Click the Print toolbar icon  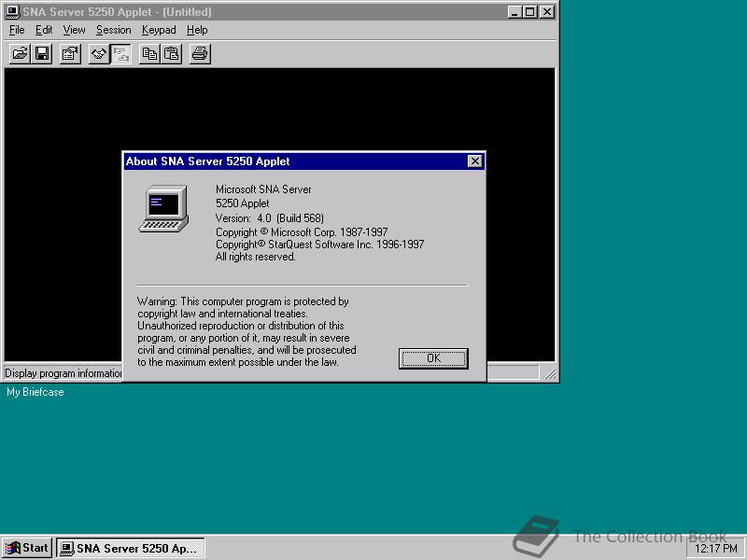pyautogui.click(x=200, y=54)
